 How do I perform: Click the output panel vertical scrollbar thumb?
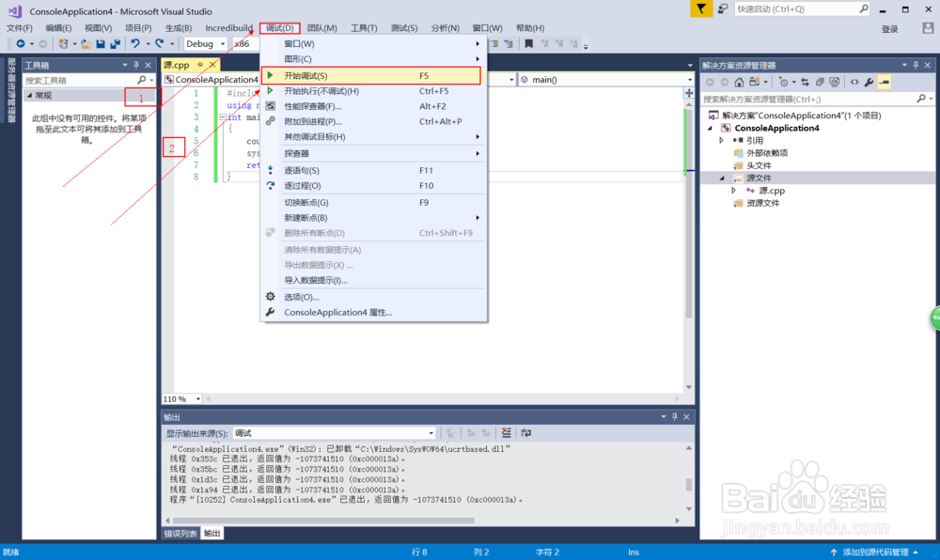(689, 484)
